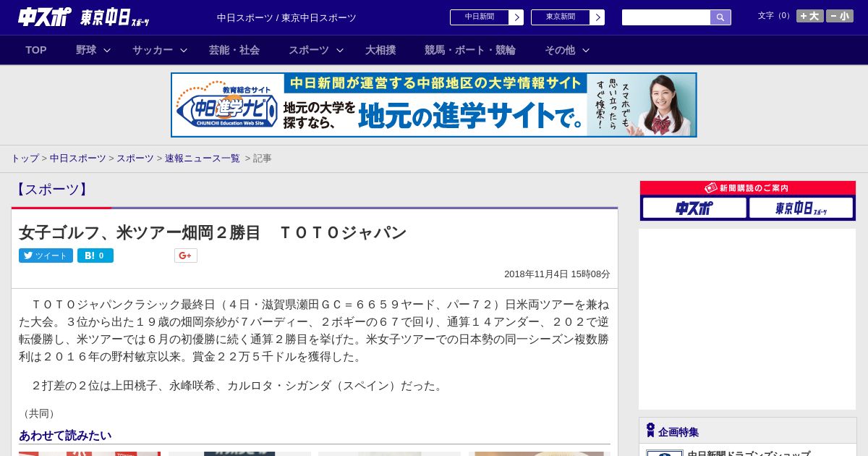Expand the 野球 dropdown chevron

[x=107, y=50]
